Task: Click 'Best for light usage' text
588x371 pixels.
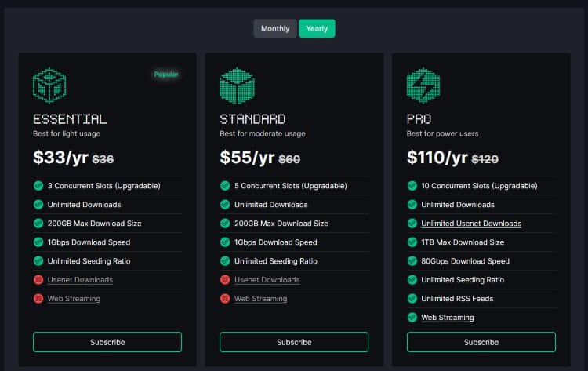Action: click(x=67, y=133)
